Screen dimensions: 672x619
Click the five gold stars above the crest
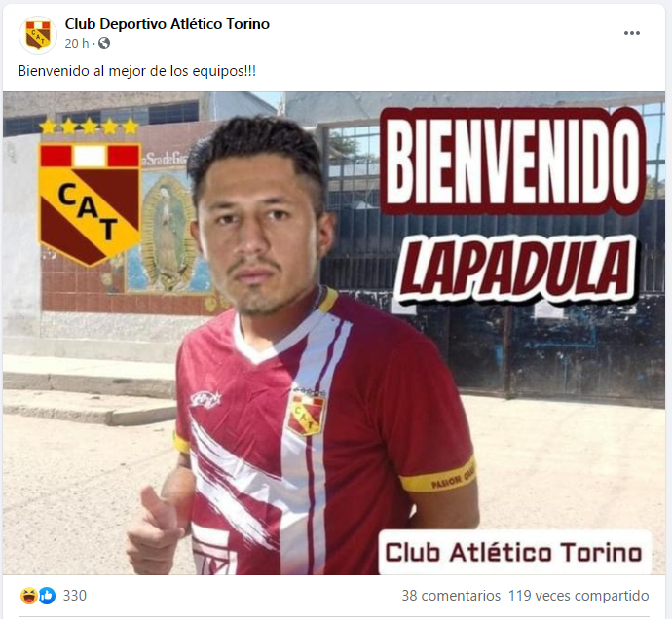pos(90,127)
